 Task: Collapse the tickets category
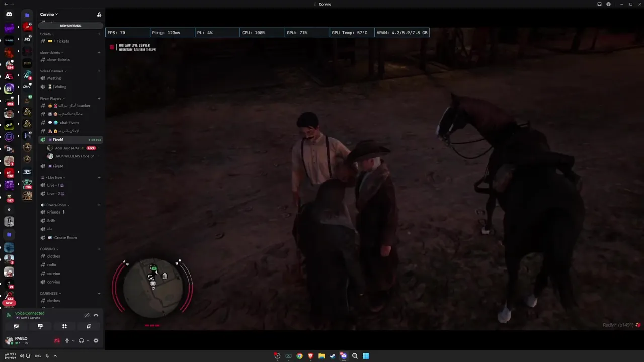coord(47,34)
